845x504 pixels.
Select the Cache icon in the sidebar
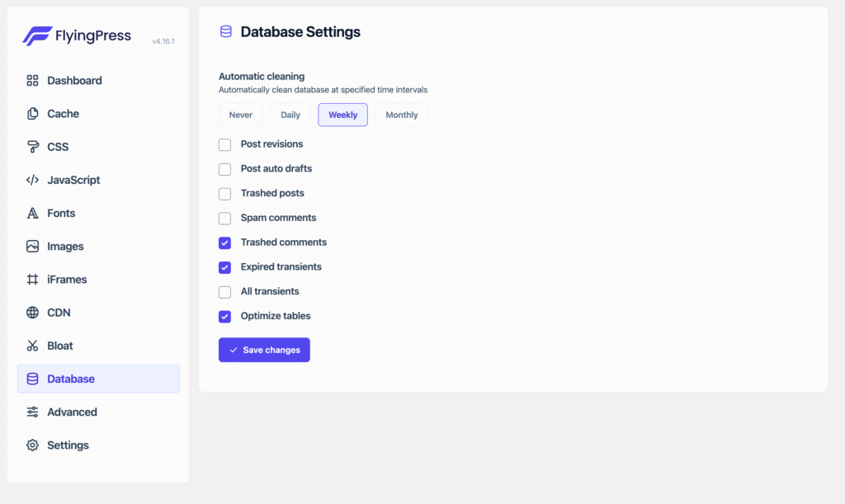point(31,113)
